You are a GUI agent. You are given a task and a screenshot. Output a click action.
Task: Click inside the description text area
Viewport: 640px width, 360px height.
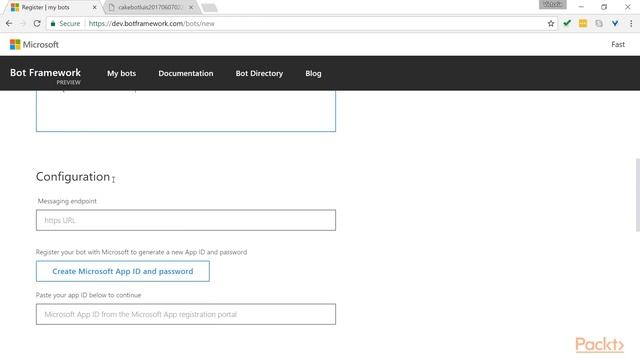186,111
